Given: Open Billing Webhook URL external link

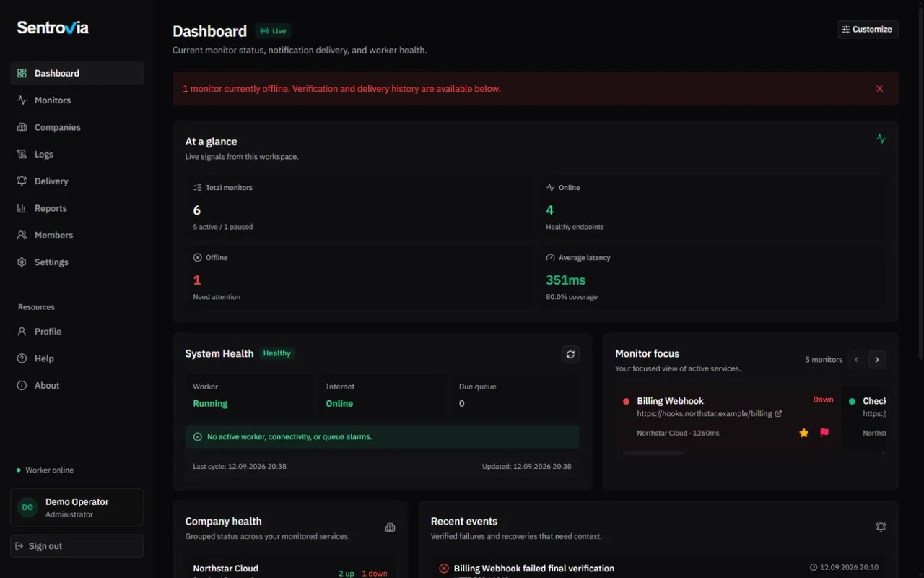Looking at the screenshot, I should pyautogui.click(x=778, y=414).
